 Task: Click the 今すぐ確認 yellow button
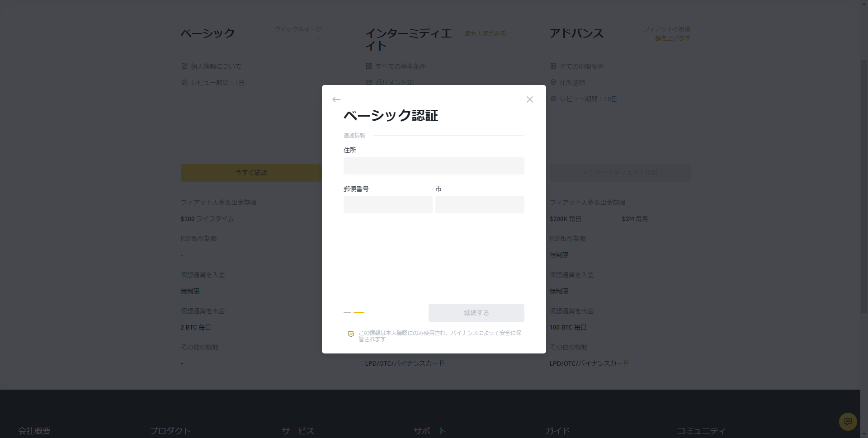pyautogui.click(x=251, y=173)
